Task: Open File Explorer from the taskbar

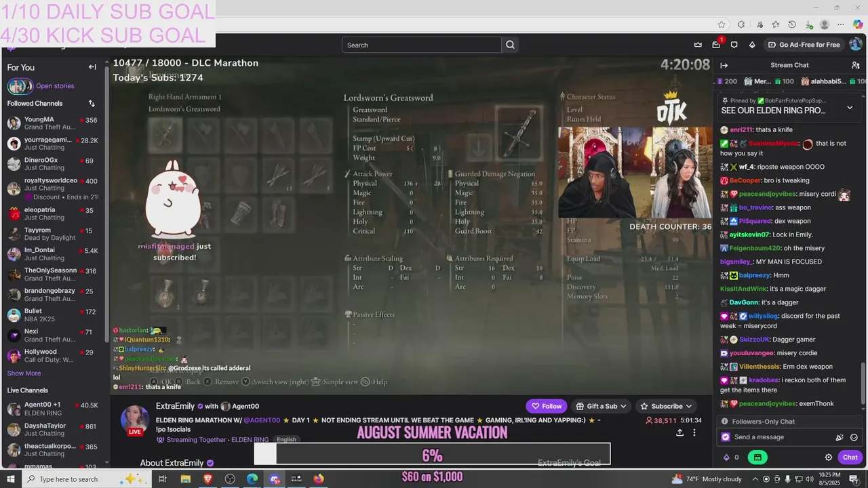Action: tap(185, 479)
